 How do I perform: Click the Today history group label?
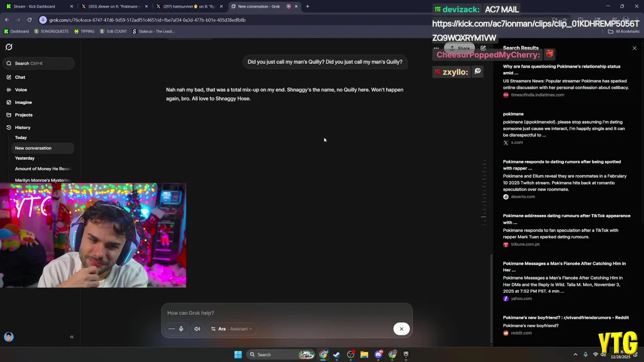(x=21, y=138)
